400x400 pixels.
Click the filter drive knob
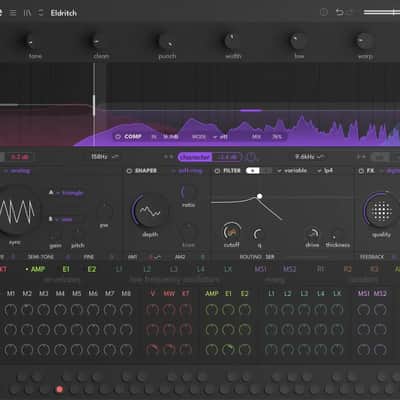(312, 233)
